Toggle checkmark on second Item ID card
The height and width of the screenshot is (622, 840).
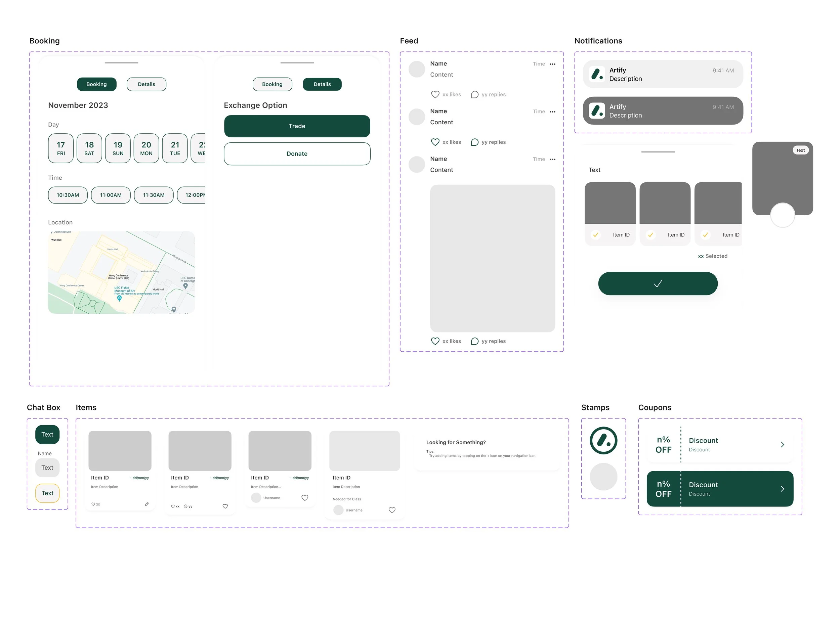coord(650,235)
